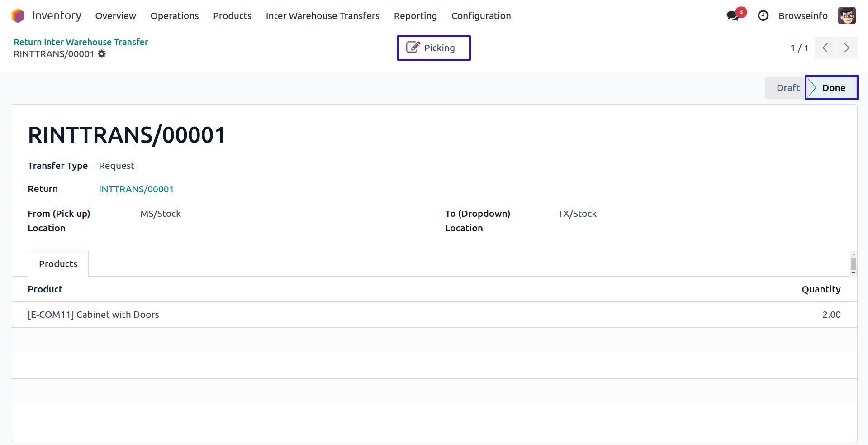Expand the Products menu in navbar

tap(232, 16)
